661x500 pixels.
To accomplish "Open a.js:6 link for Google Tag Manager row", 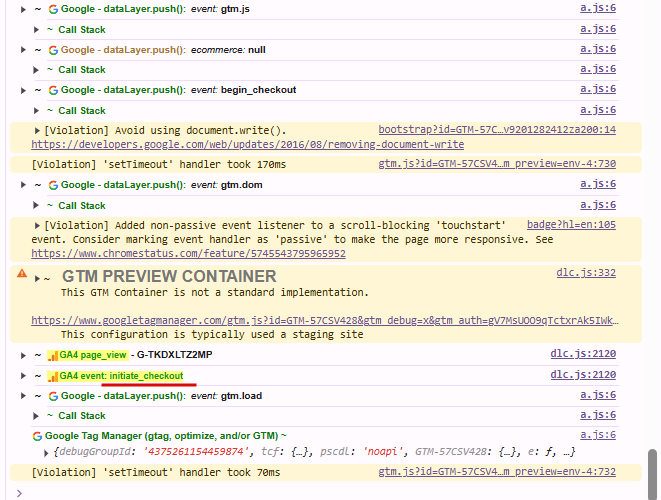I will [598, 435].
